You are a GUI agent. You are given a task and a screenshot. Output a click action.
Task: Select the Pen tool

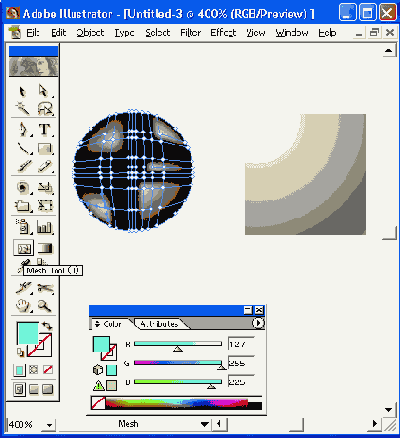click(23, 129)
